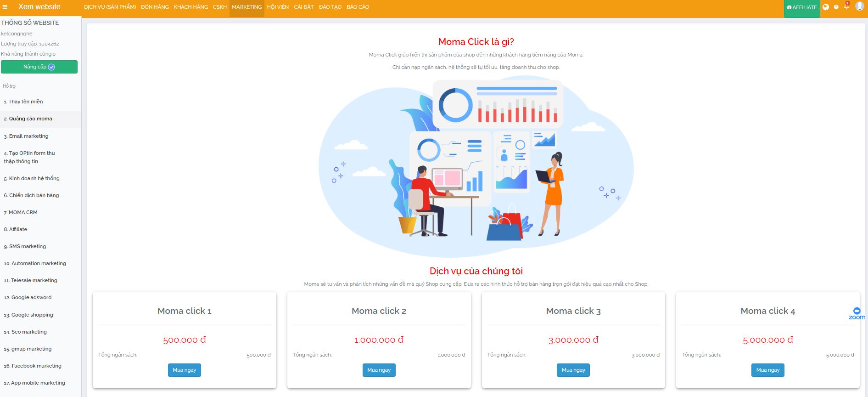Open the CÀI ĐẶT menu
Viewport: 868px width, 397px height.
pos(303,7)
